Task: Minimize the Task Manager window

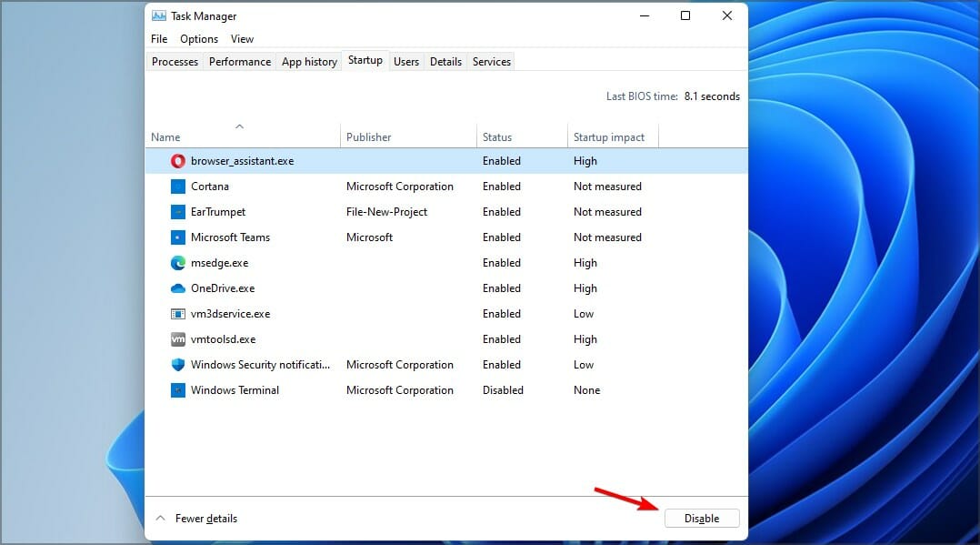Action: tap(645, 15)
